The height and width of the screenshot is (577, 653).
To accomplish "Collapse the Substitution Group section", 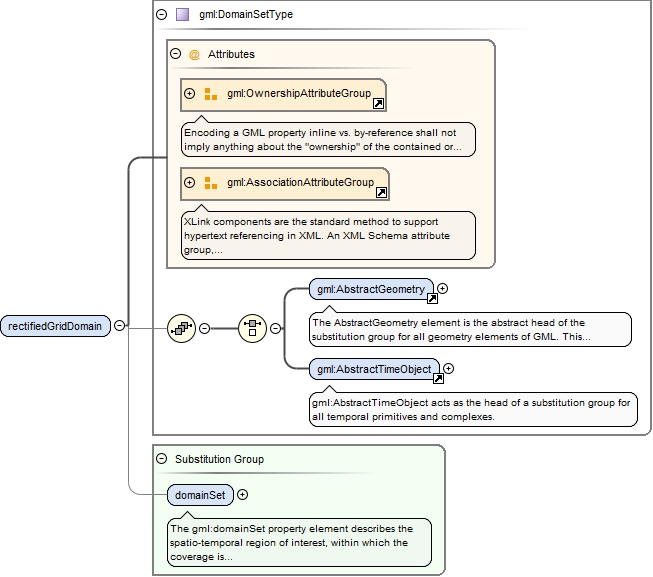I will coord(162,459).
